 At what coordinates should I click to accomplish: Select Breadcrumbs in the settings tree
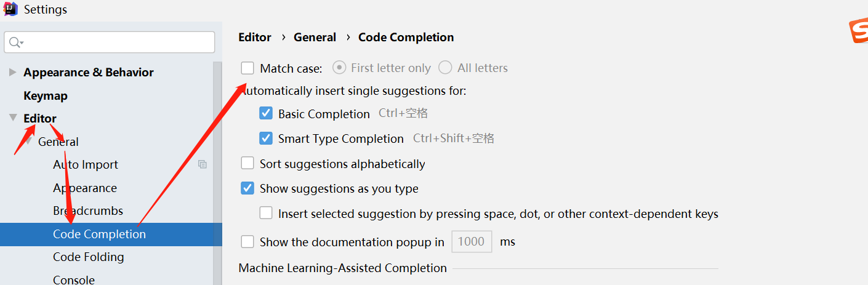tap(88, 211)
